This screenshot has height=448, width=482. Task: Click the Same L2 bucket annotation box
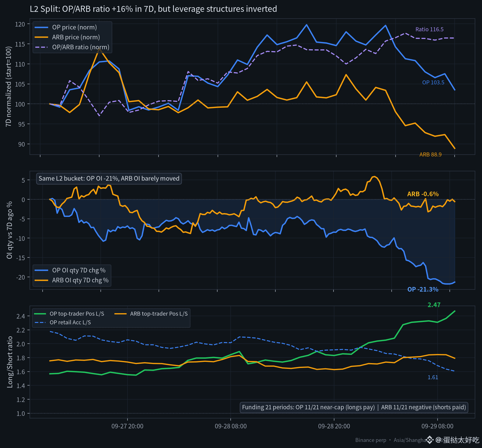coord(109,179)
